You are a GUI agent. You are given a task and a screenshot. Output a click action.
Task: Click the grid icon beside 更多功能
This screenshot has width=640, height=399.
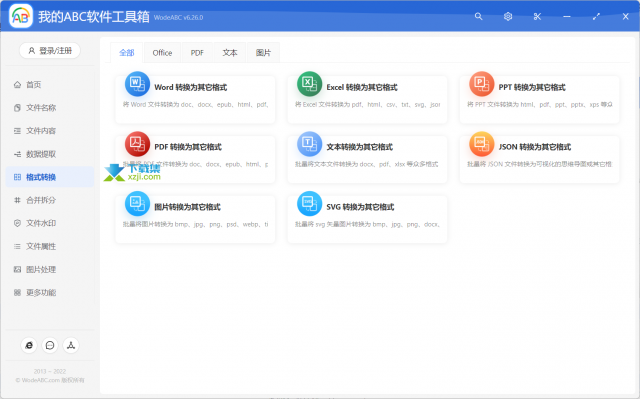[x=17, y=293]
